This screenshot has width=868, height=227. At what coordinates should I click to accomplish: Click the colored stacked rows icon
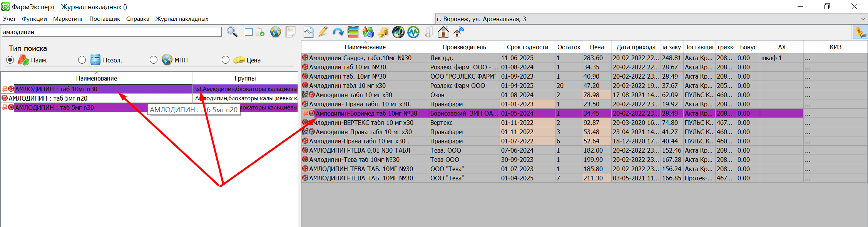(x=353, y=32)
